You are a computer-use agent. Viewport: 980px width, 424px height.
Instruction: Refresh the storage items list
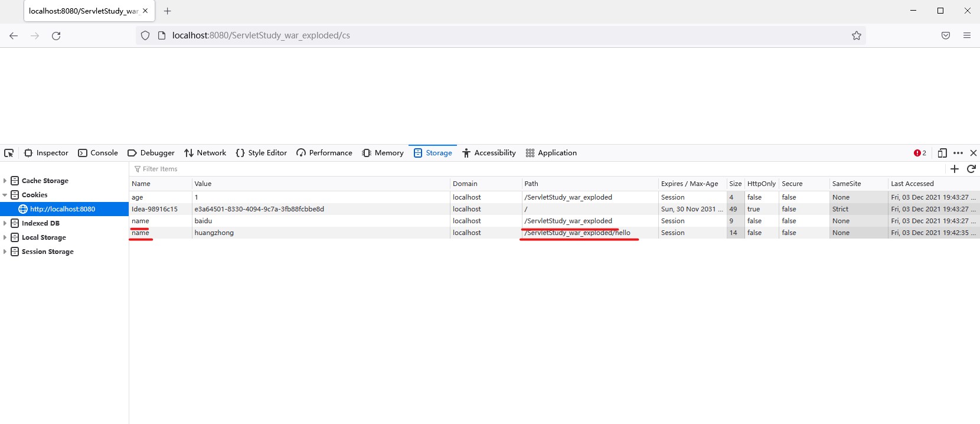coord(971,169)
